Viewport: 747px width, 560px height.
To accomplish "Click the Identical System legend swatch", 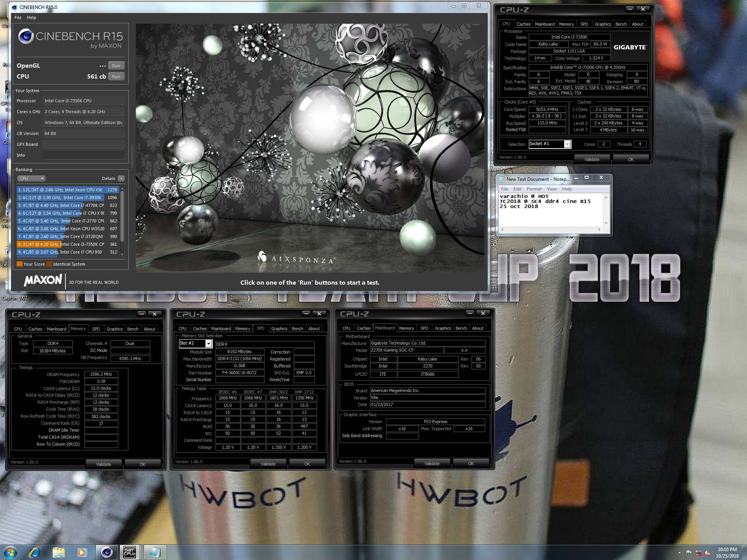I will [x=49, y=264].
